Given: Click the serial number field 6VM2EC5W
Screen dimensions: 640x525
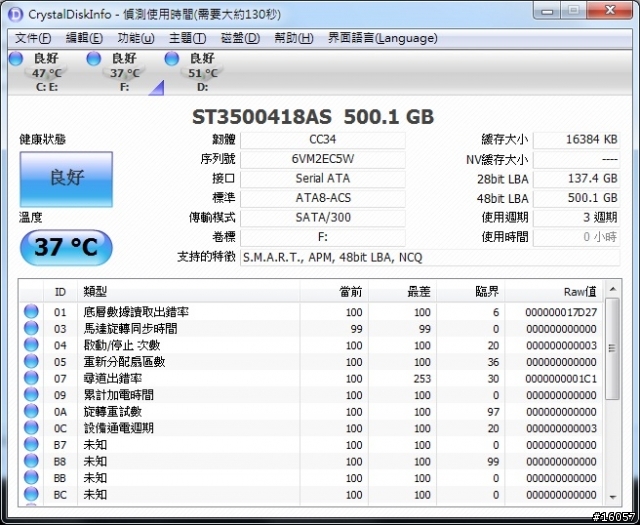Looking at the screenshot, I should 322,159.
